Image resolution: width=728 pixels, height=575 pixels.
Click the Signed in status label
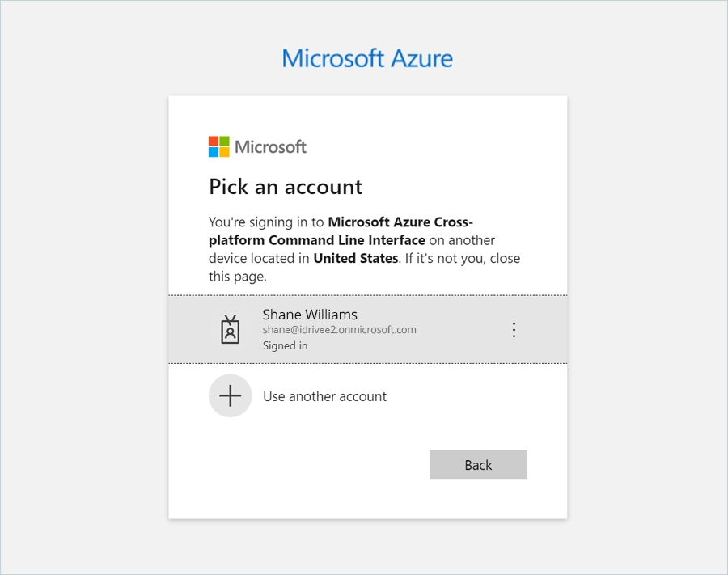(x=285, y=345)
